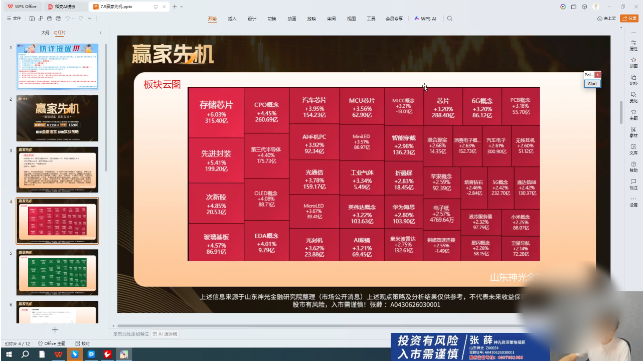The image size is (644, 361).
Task: Click the add new slide plus button
Action: pyautogui.click(x=55, y=330)
